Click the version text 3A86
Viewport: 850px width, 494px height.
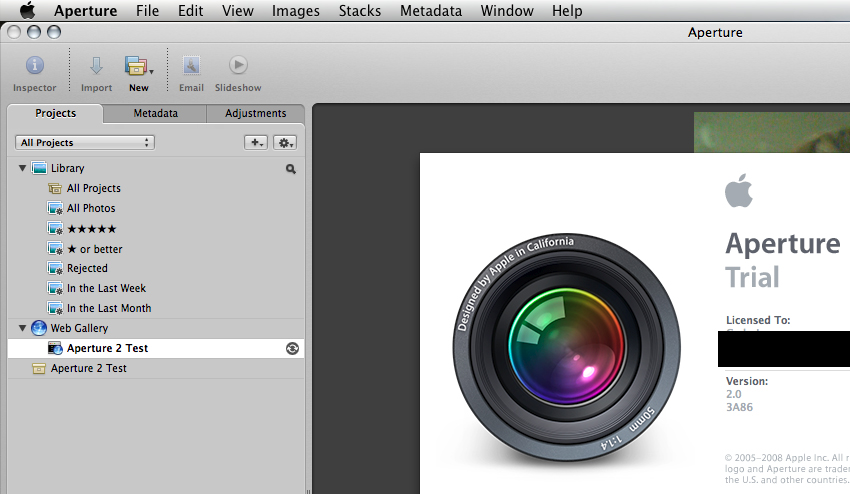click(739, 407)
